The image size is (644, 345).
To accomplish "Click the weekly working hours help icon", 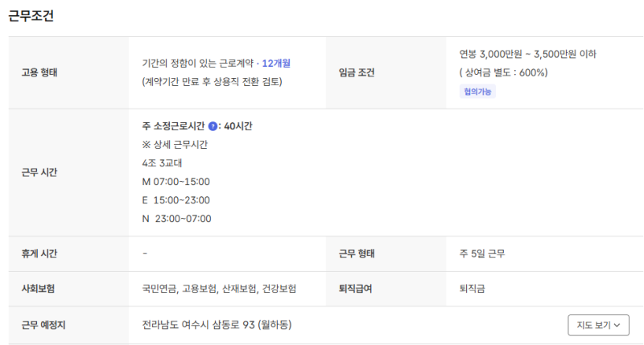I will coord(213,126).
